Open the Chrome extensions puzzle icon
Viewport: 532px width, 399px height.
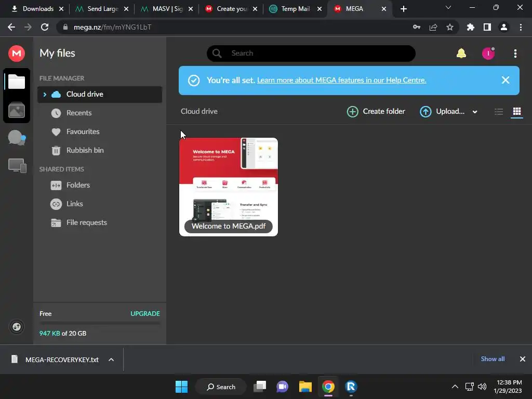[470, 27]
